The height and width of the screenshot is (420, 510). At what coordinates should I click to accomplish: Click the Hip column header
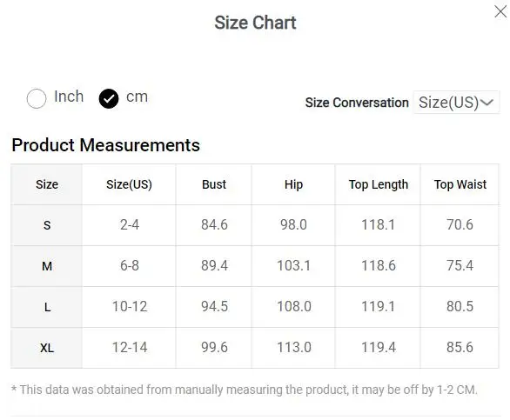[293, 184]
